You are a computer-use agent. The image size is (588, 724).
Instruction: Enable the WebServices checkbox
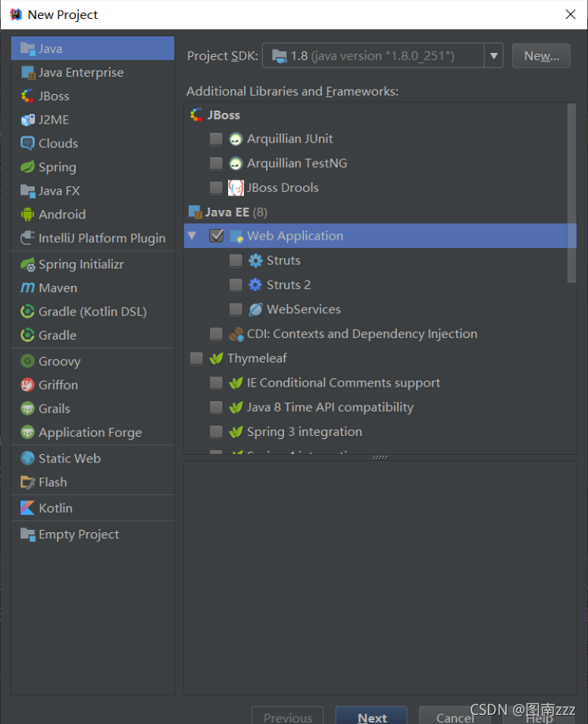236,309
